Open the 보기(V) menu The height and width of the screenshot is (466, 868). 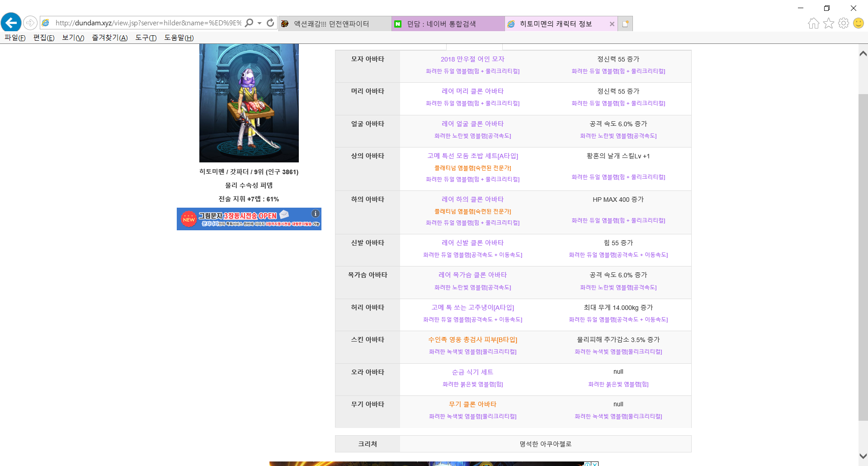(73, 38)
